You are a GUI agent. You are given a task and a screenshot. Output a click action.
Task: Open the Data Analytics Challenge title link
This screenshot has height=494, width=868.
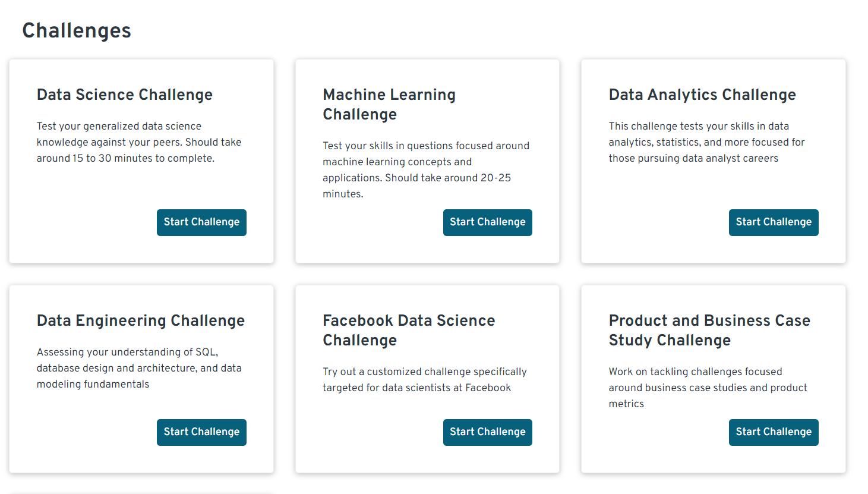(x=702, y=95)
